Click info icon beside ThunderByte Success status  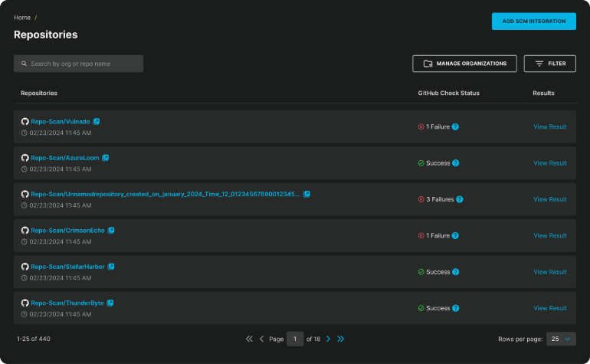tap(456, 308)
